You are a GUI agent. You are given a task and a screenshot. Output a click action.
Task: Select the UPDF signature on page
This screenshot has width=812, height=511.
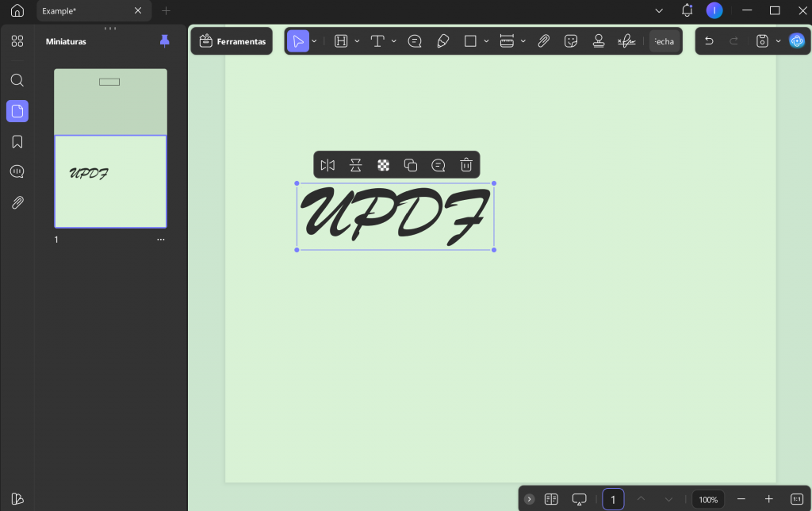[395, 217]
